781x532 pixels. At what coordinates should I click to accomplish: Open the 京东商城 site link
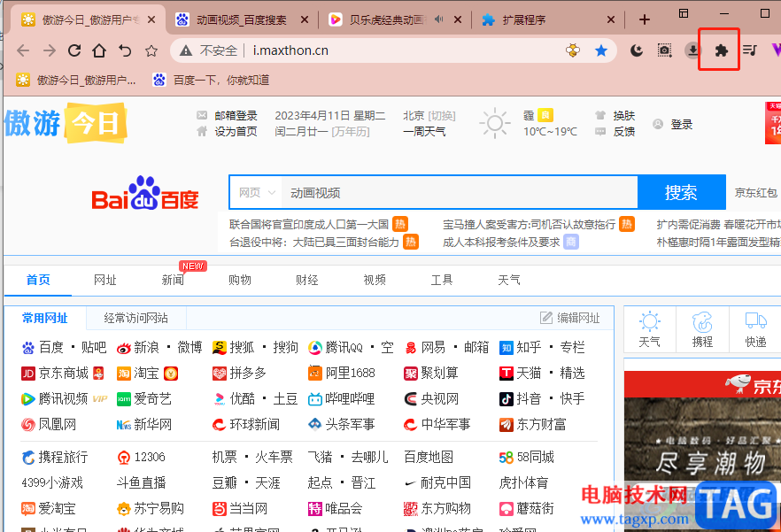63,373
